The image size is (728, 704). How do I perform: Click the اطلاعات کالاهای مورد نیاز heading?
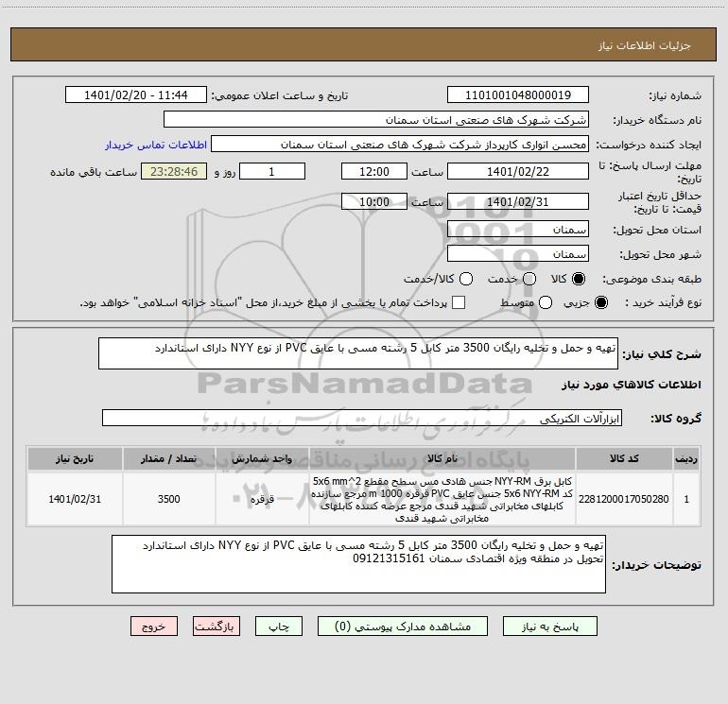coord(632,385)
